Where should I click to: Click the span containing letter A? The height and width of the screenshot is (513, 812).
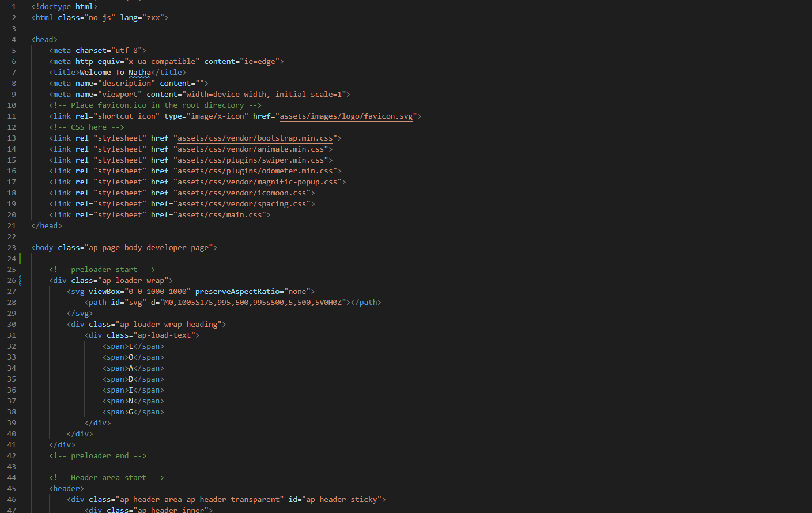(x=133, y=368)
